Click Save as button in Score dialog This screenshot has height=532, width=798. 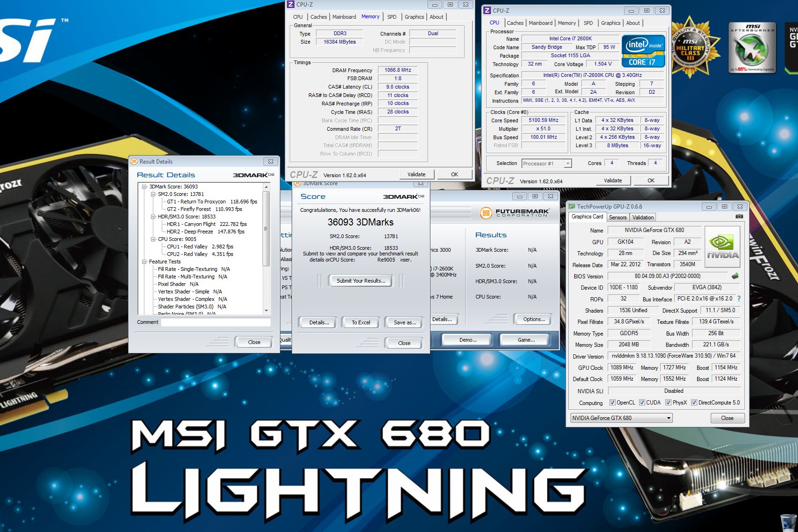(x=405, y=322)
